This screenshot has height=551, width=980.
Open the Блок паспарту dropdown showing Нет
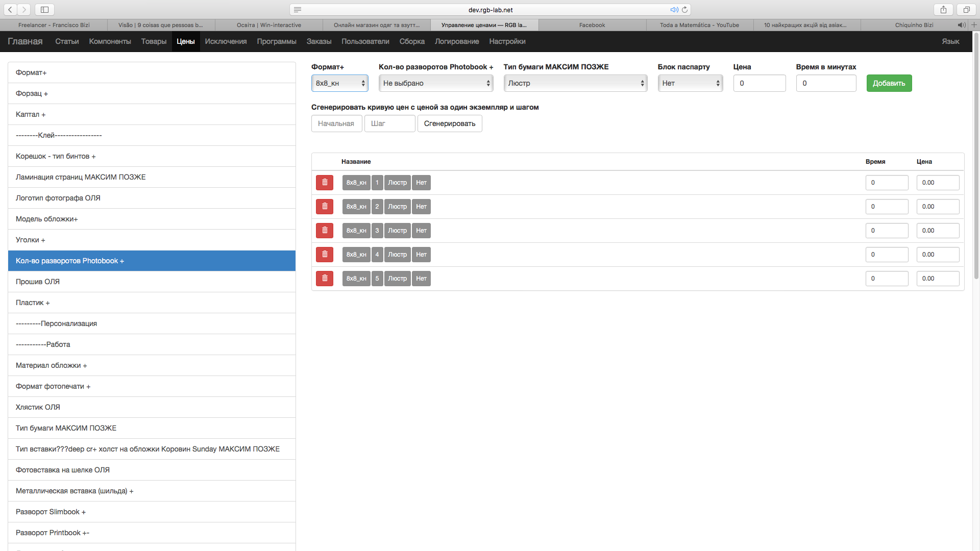coord(690,83)
